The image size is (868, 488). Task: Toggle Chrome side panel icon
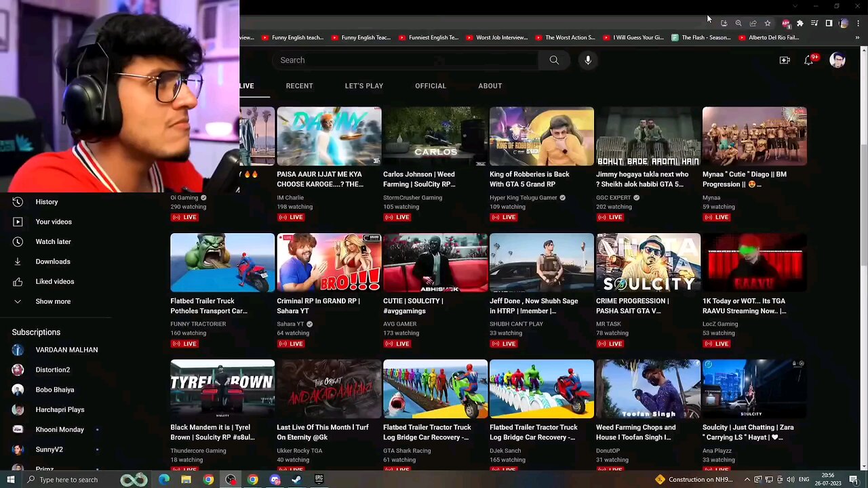829,23
